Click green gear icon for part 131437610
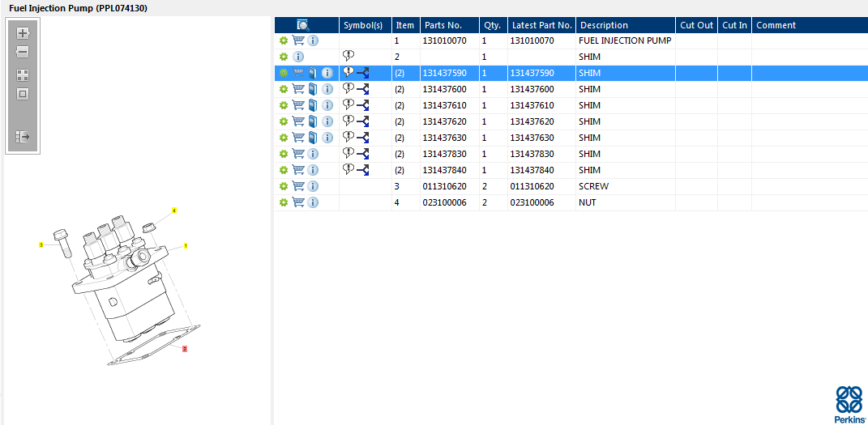Screen dimensions: 868x425 [284, 105]
